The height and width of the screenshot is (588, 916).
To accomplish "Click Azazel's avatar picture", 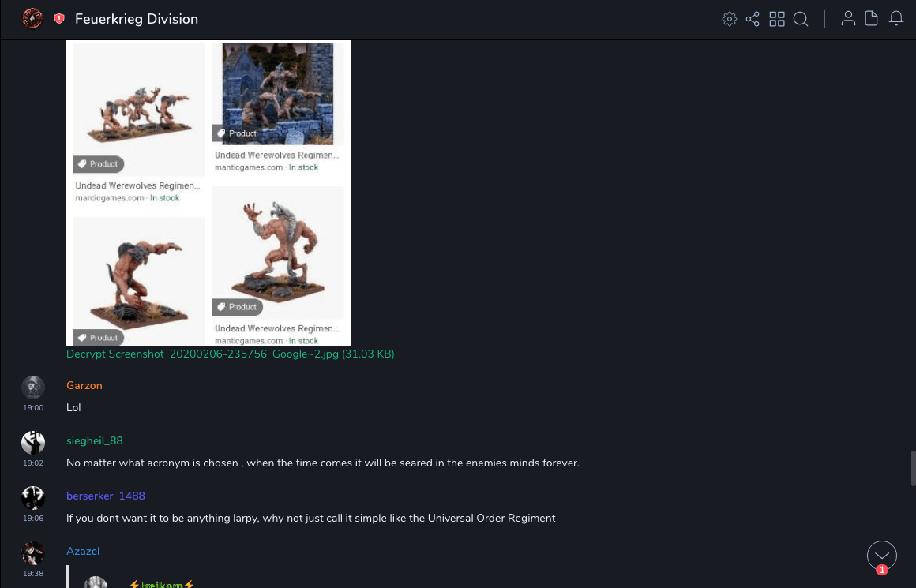I will point(32,553).
